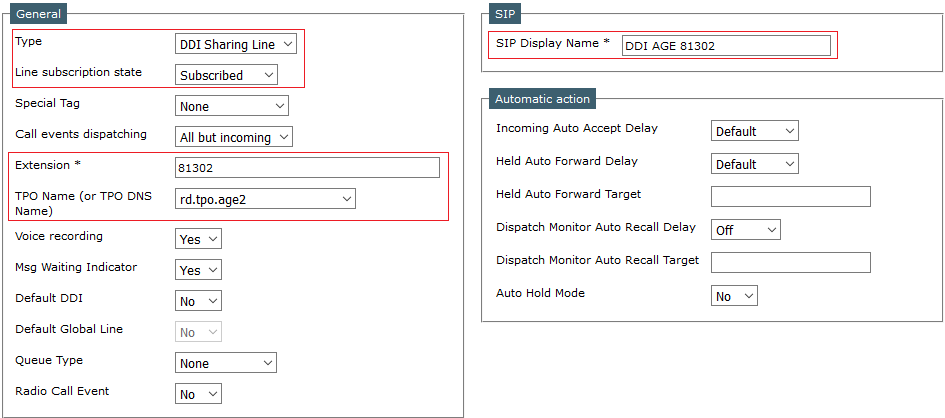The height and width of the screenshot is (418, 945).
Task: Open Msg Waiting Indicator dropdown
Action: point(198,270)
